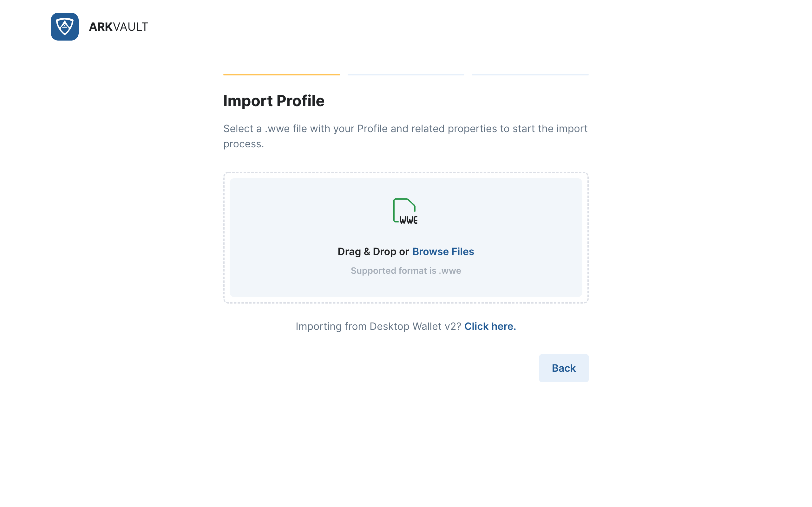Click 'Importing from Desktop Wallet v2?' text

click(x=378, y=326)
